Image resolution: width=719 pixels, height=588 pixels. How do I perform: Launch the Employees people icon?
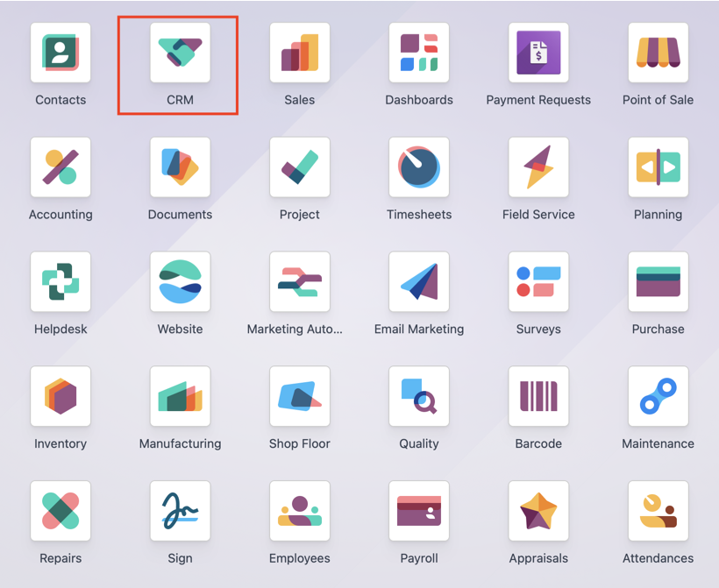[299, 511]
